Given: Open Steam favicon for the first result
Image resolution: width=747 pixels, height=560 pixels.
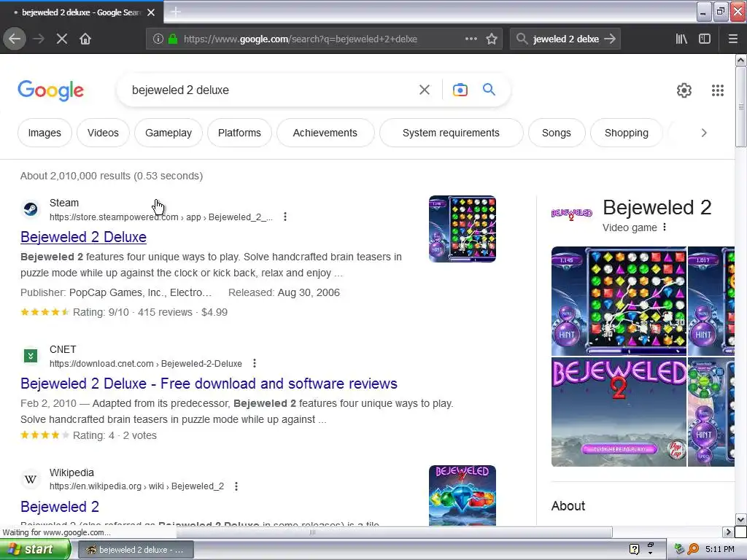Looking at the screenshot, I should 31,209.
